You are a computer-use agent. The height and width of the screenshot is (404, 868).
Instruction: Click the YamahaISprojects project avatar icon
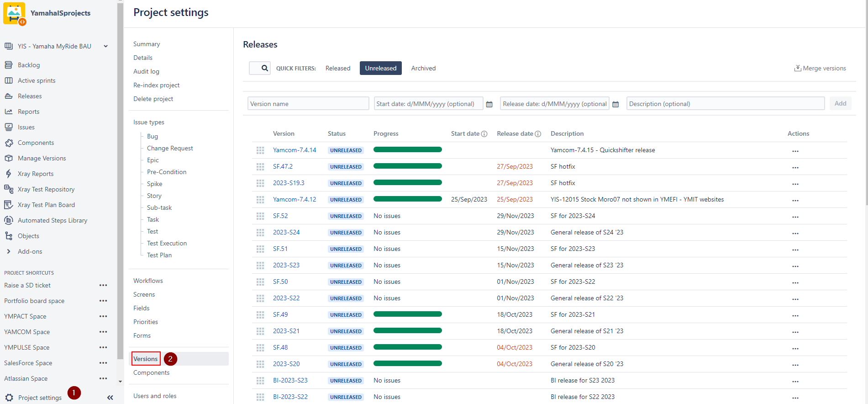click(x=14, y=14)
